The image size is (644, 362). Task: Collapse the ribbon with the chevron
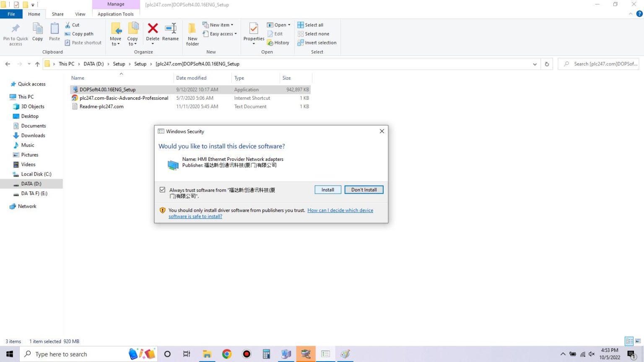tap(631, 14)
